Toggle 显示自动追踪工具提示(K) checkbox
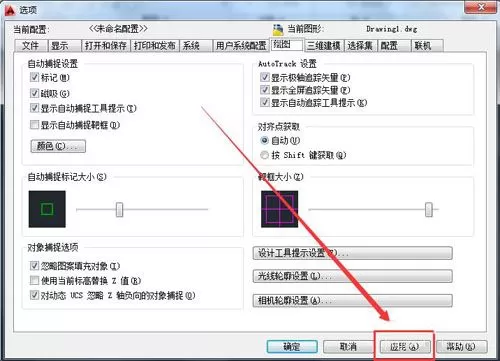Image resolution: width=500 pixels, height=361 pixels. pos(265,102)
